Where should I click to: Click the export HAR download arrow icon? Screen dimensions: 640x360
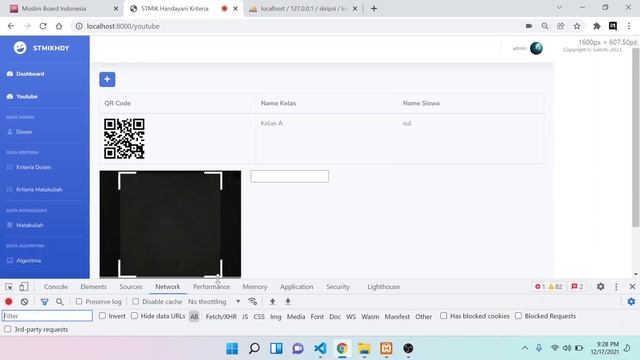(x=288, y=302)
